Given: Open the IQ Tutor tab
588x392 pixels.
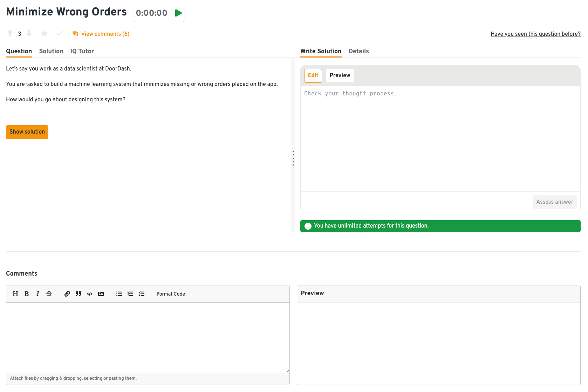Looking at the screenshot, I should tap(82, 51).
